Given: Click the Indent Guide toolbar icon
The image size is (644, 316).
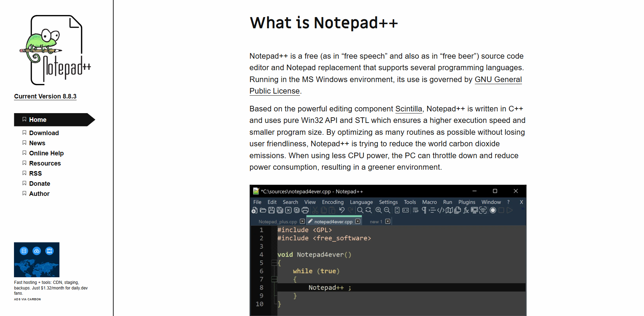Looking at the screenshot, I should (432, 210).
